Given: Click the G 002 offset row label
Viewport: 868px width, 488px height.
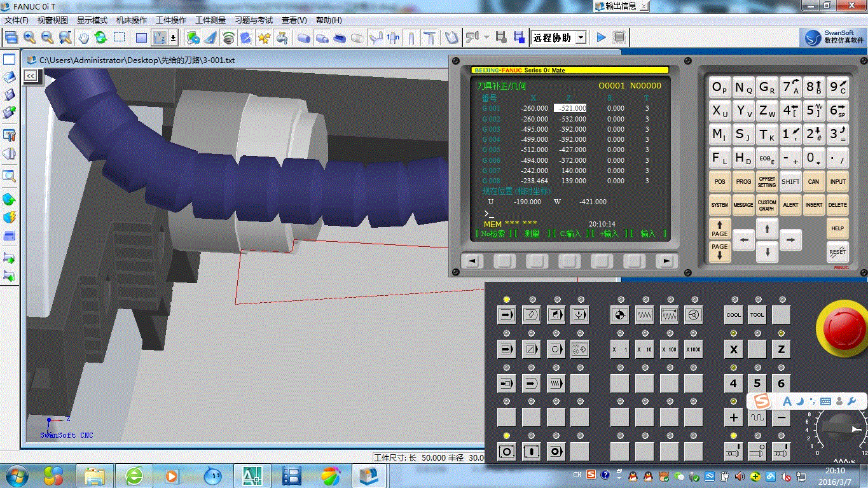Looking at the screenshot, I should click(x=491, y=119).
